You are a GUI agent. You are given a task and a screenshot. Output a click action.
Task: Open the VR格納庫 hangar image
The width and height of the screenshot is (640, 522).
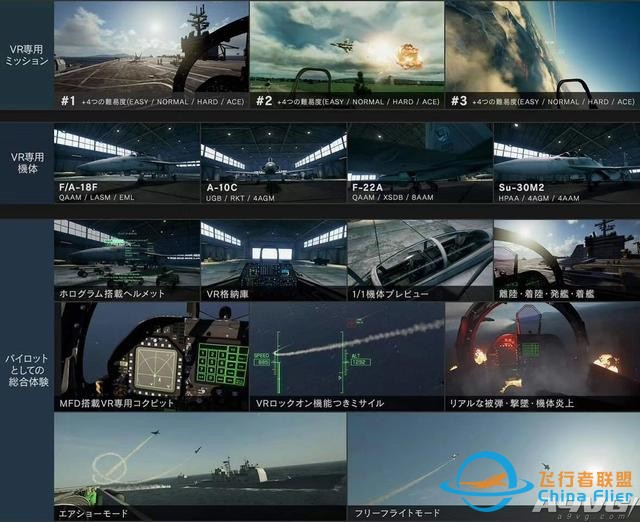point(273,260)
